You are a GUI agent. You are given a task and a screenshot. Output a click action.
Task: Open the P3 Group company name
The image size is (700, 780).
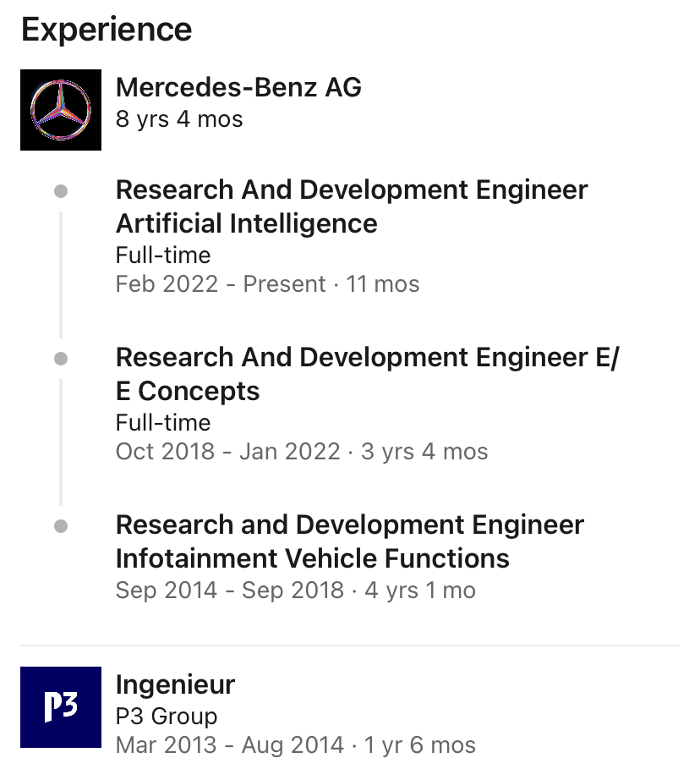point(167,716)
